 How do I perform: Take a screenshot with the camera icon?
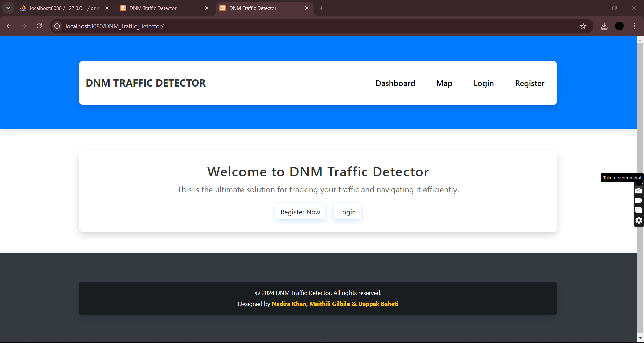[x=639, y=190]
